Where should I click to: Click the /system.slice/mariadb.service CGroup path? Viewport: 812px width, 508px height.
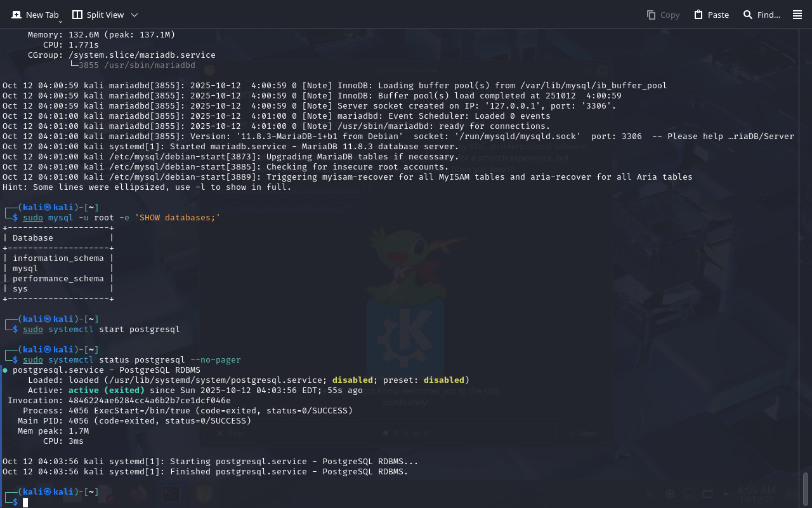coord(141,55)
